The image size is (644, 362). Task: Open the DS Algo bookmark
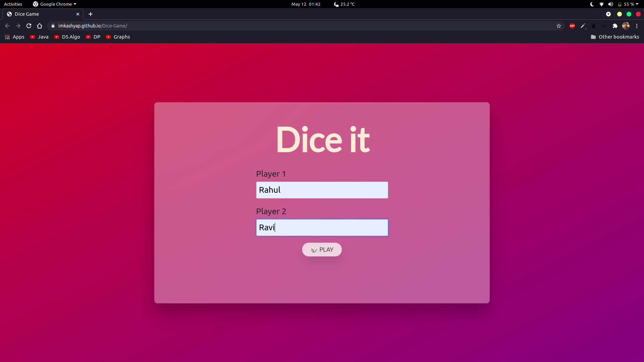[x=67, y=37]
